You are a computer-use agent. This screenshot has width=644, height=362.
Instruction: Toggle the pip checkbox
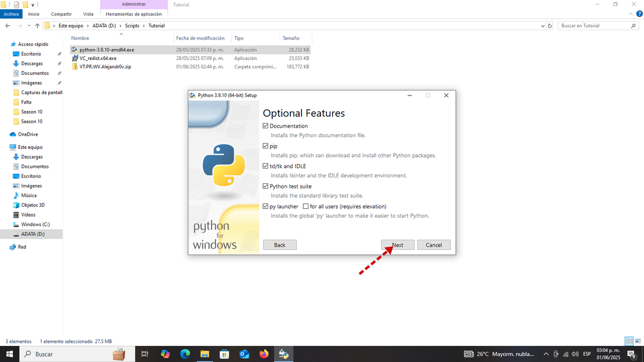266,146
